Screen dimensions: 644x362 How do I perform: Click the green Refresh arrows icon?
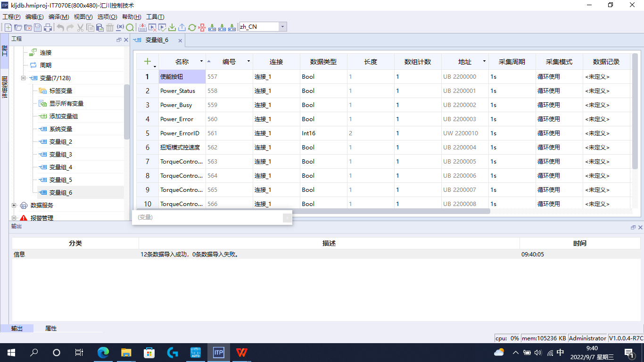pos(192,27)
